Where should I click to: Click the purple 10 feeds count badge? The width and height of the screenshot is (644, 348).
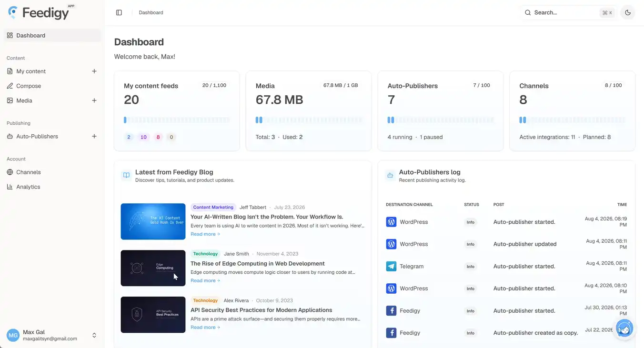143,137
